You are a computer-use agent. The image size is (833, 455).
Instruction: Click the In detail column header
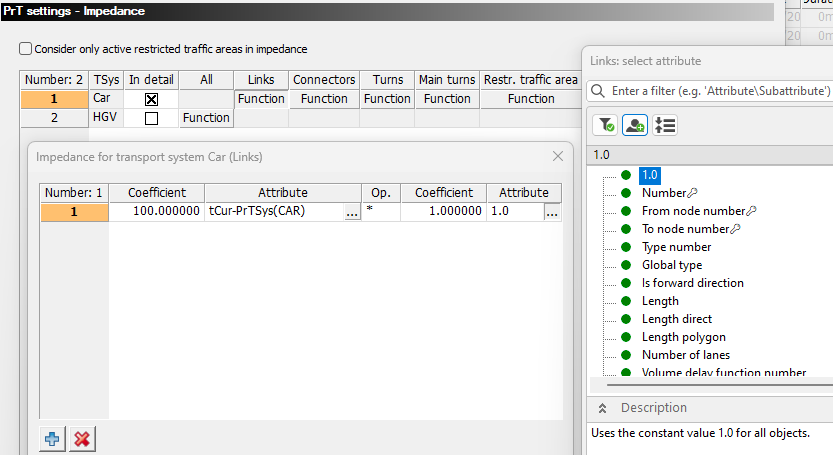pyautogui.click(x=151, y=80)
